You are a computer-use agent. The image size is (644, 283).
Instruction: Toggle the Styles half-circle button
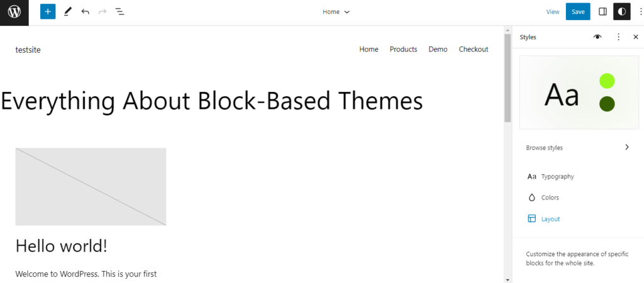[x=622, y=12]
